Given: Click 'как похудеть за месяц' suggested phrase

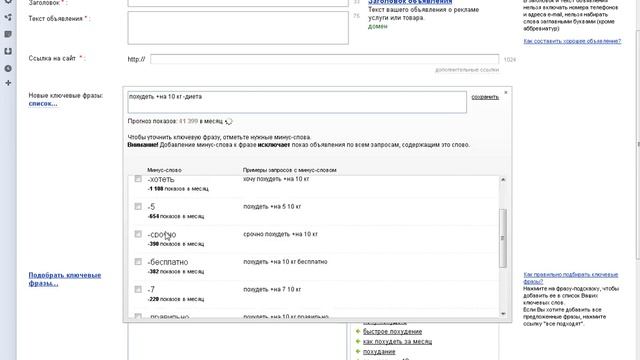Looking at the screenshot, I should click(397, 342).
